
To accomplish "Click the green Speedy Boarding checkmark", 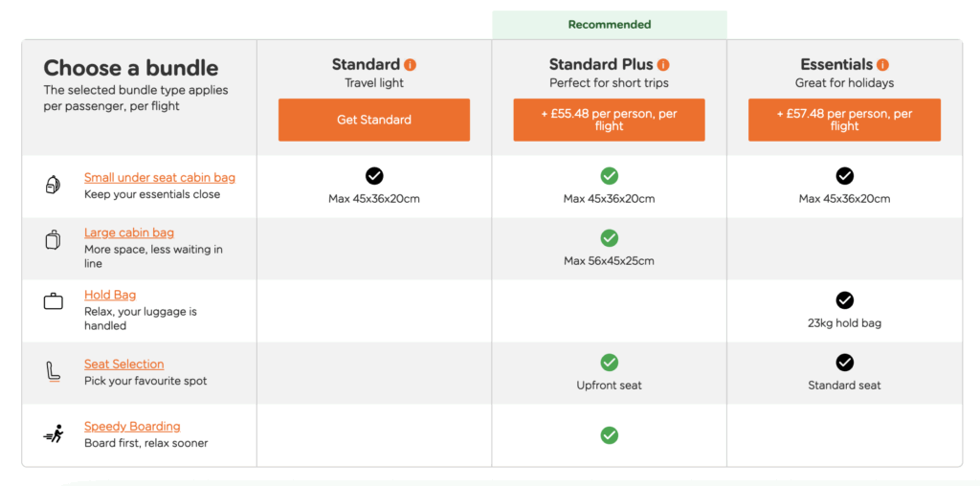I will pos(609,435).
